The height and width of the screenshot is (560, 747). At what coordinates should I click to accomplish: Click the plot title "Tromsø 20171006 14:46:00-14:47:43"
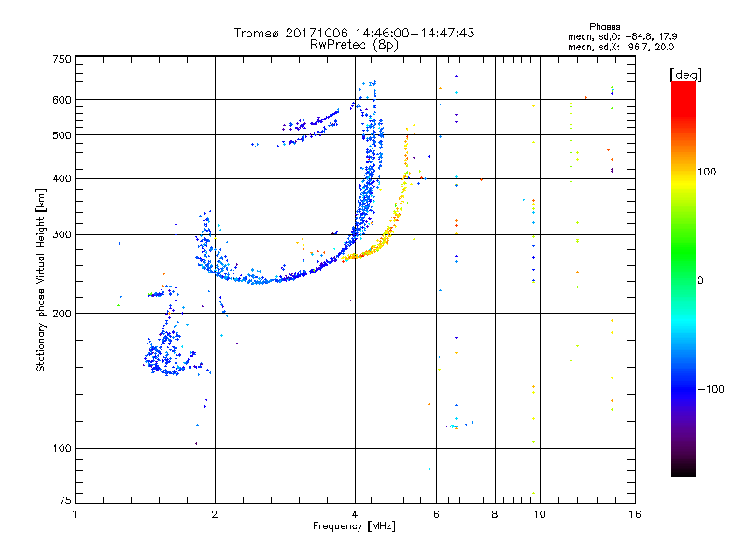[x=354, y=33]
